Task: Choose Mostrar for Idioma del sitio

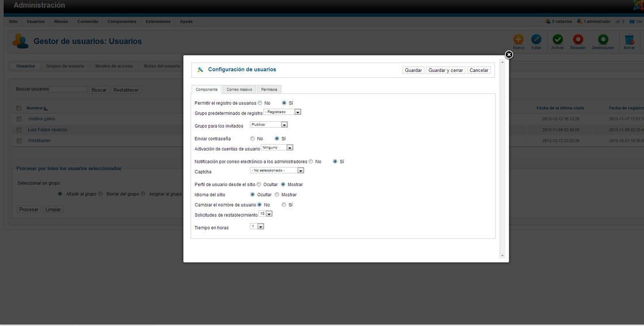Action: [277, 195]
